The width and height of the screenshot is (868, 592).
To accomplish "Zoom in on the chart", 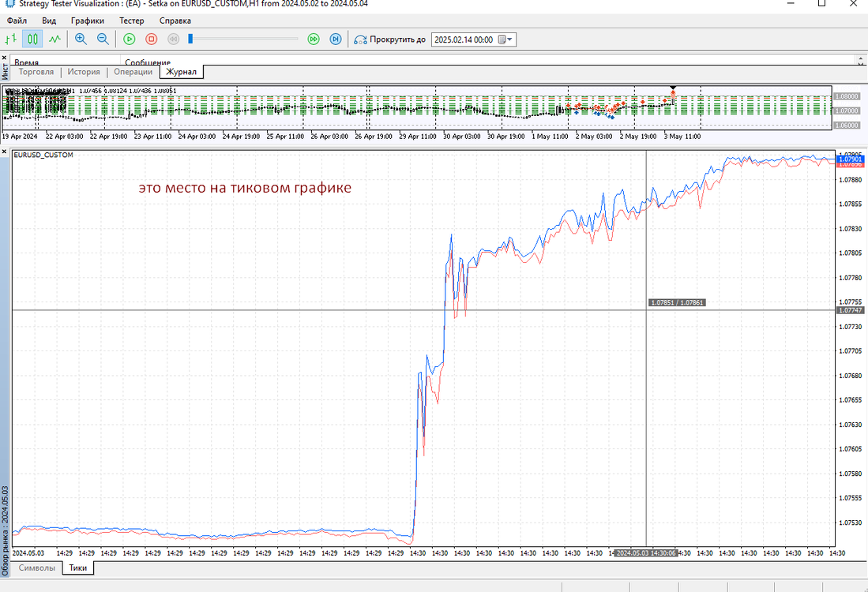I will (x=81, y=39).
